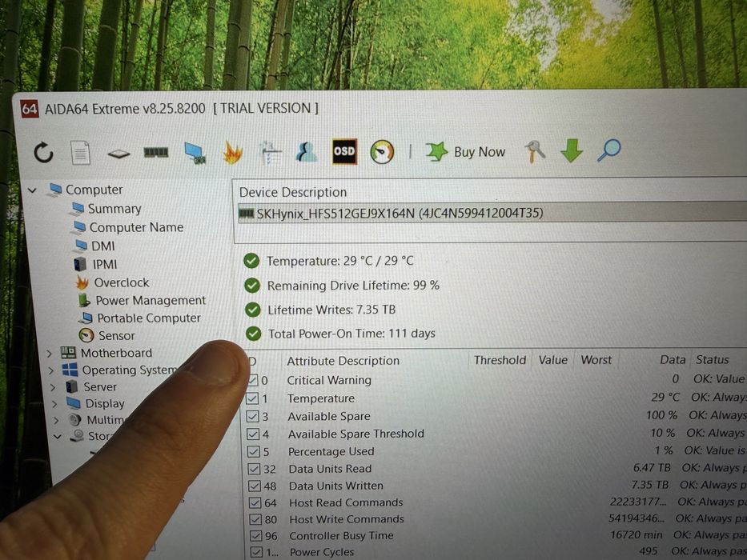Select Display tree item

pos(105,403)
